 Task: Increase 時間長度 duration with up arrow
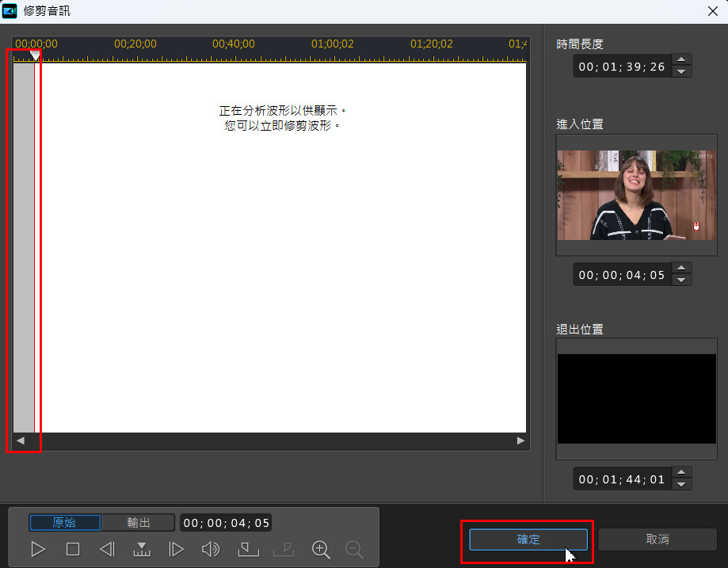tap(681, 59)
